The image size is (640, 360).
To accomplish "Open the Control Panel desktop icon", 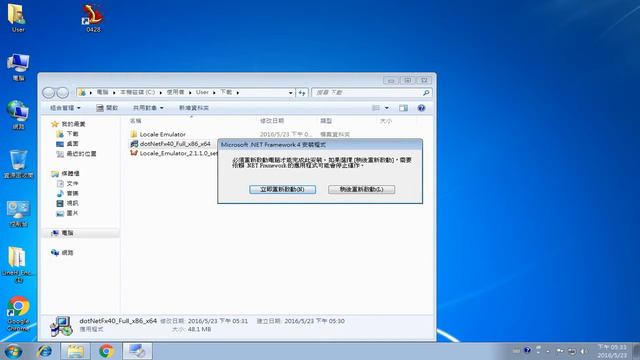I will pos(18,213).
